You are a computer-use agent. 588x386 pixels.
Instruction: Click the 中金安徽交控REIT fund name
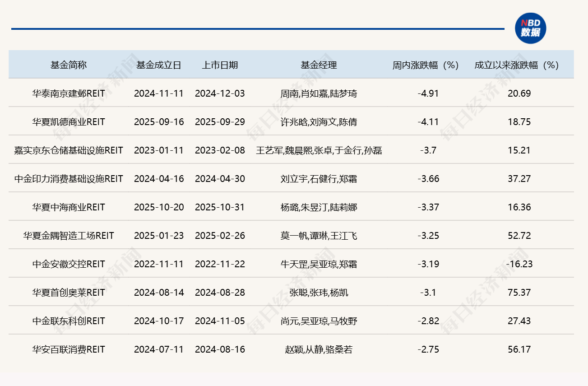(x=69, y=264)
